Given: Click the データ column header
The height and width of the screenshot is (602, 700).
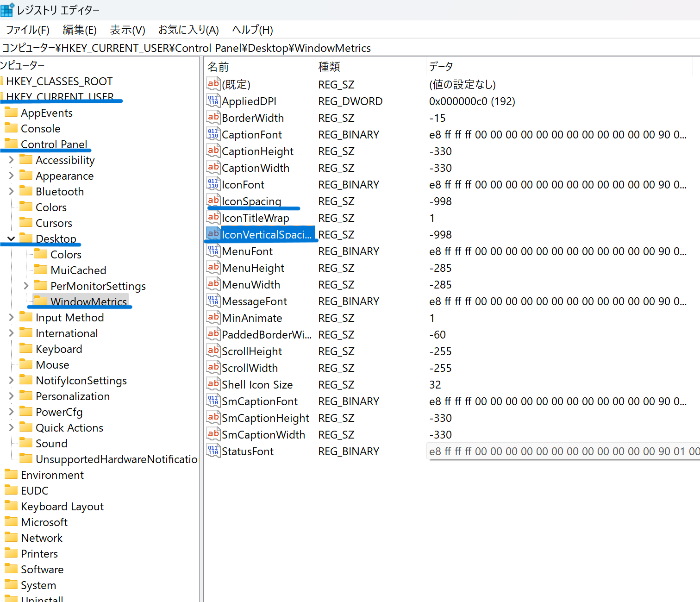Looking at the screenshot, I should coord(441,67).
